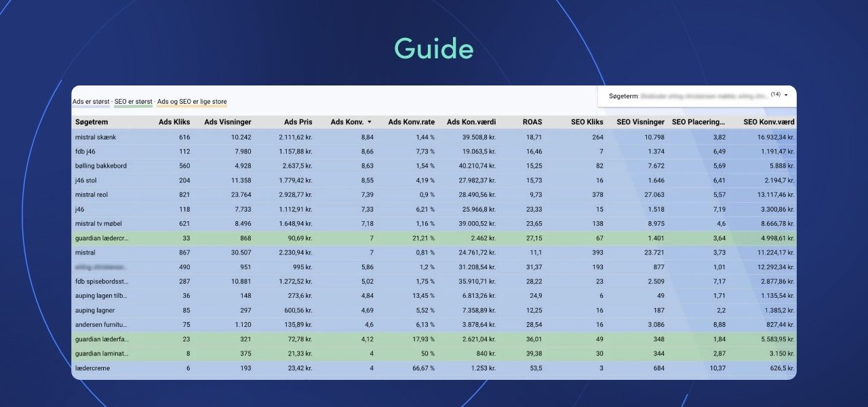This screenshot has width=868, height=407.
Task: Click the Ads Pris value '2.111,62 kr.'
Action: coord(296,137)
